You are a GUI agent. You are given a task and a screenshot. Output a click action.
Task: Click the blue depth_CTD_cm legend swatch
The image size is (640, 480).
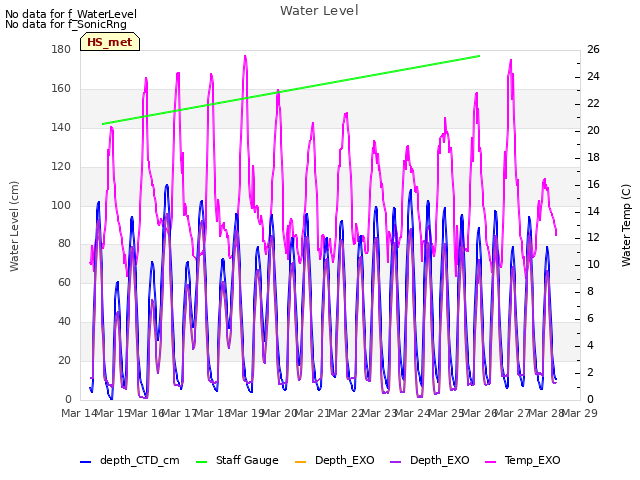85,462
